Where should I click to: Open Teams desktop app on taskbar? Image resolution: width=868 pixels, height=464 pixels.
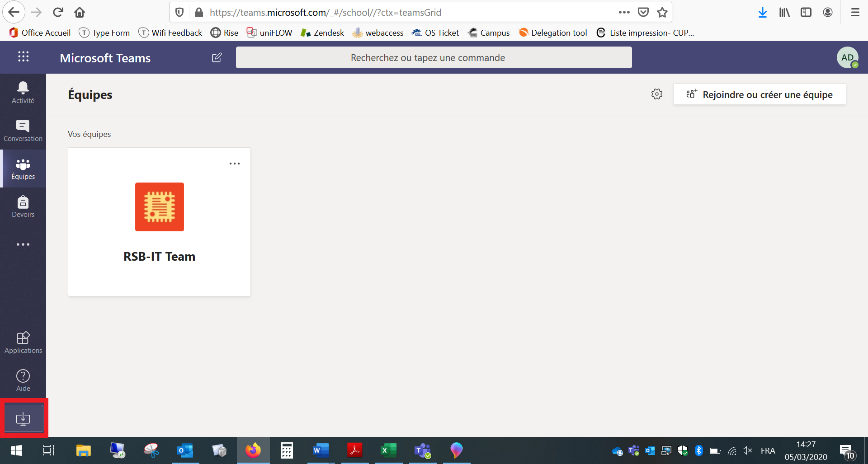[422, 450]
